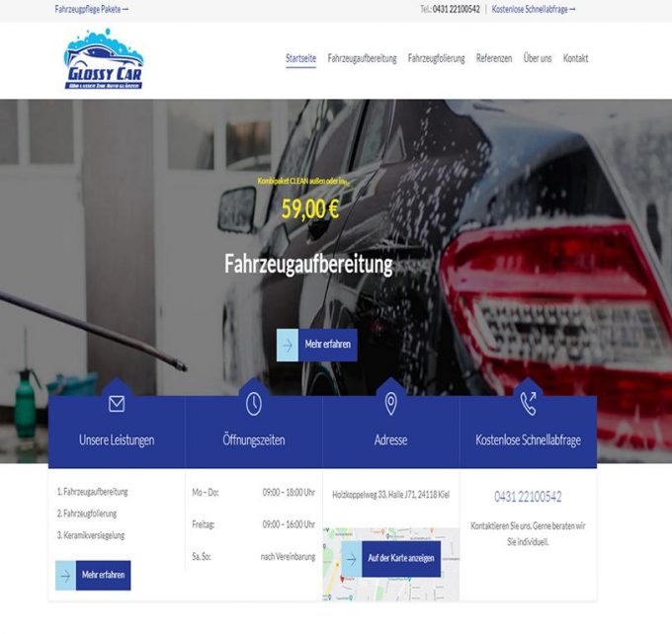Click the Adresse heading

coord(390,439)
